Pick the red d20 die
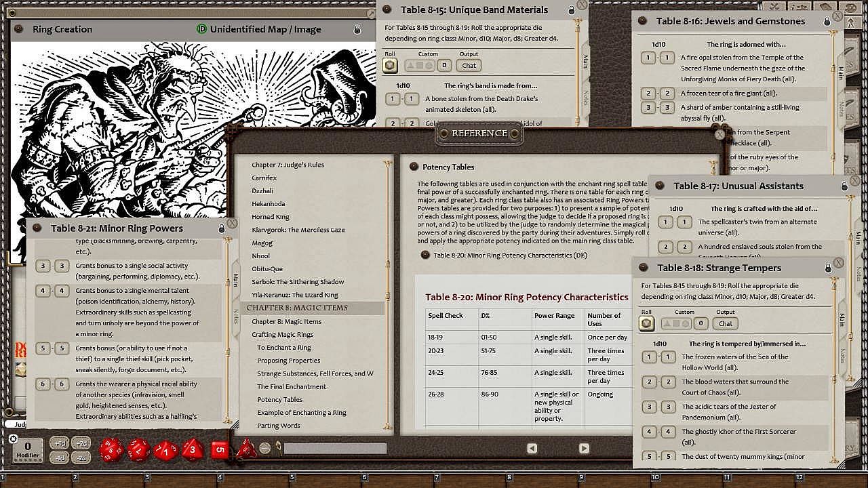The height and width of the screenshot is (488, 868). (111, 449)
